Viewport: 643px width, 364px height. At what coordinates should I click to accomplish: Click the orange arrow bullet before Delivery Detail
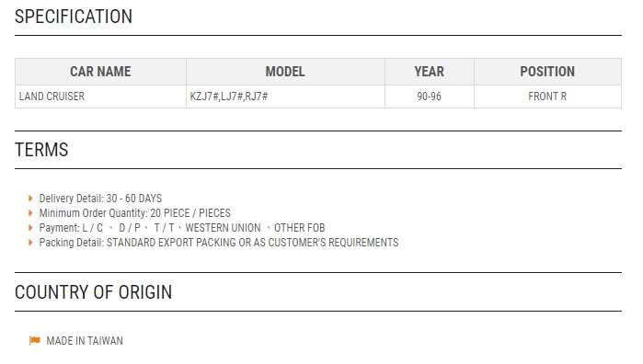click(x=30, y=199)
